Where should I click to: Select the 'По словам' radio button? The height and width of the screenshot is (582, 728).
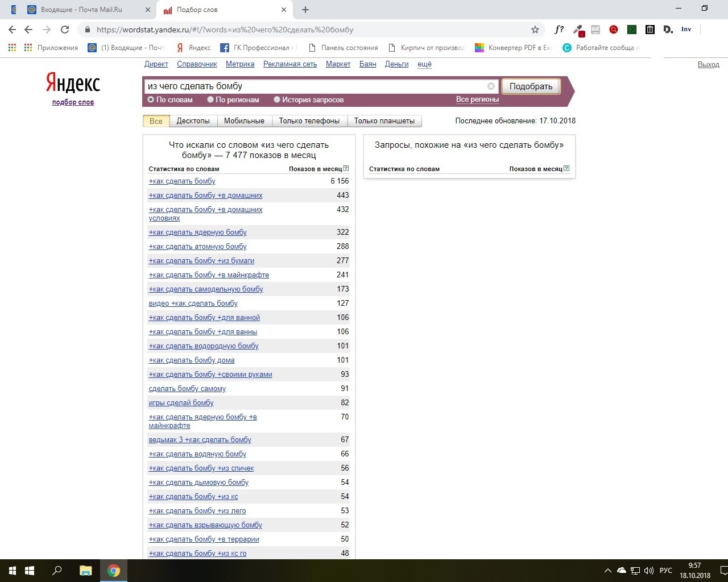coord(151,99)
